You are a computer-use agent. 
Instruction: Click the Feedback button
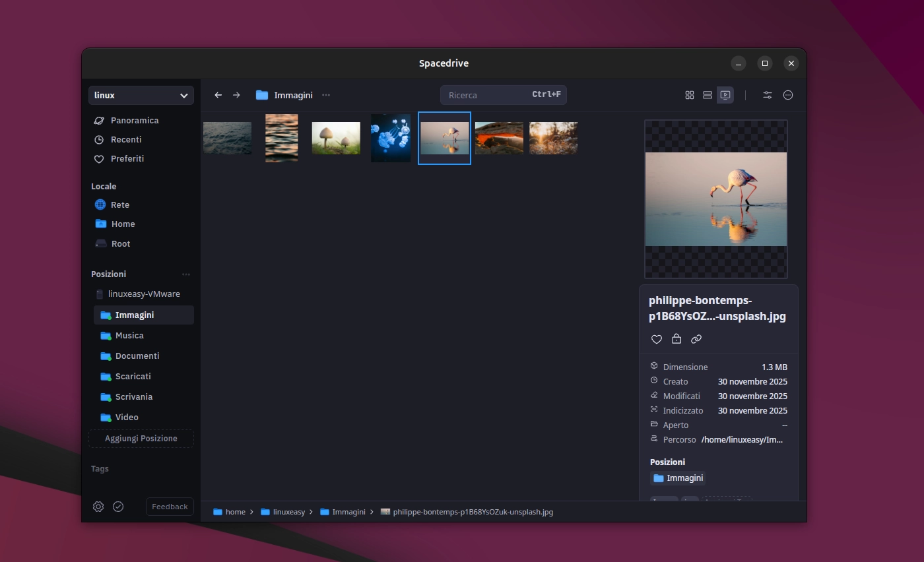pos(170,507)
